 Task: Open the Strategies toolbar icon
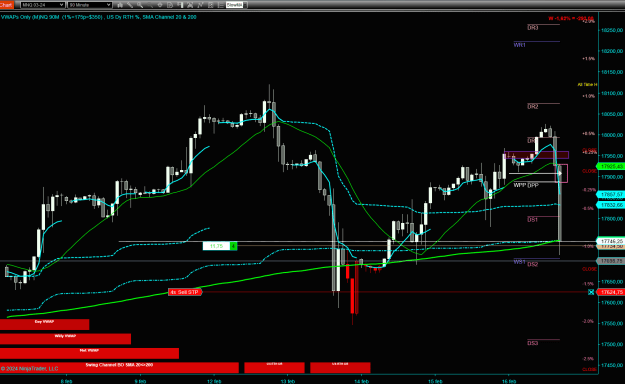(210, 5)
